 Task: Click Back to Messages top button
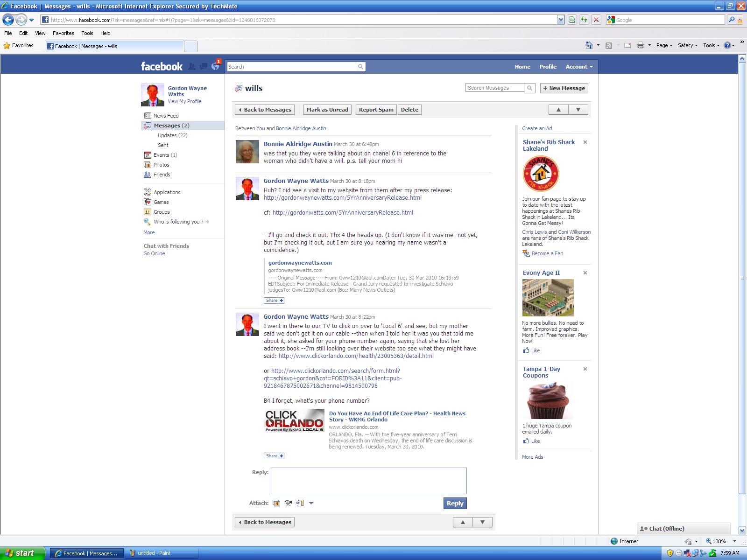click(x=265, y=110)
